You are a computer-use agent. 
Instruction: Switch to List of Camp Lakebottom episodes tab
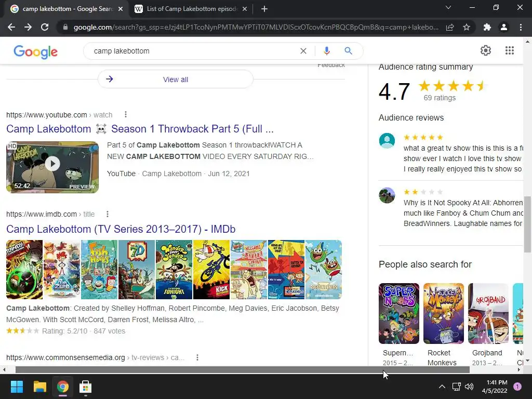point(192,9)
